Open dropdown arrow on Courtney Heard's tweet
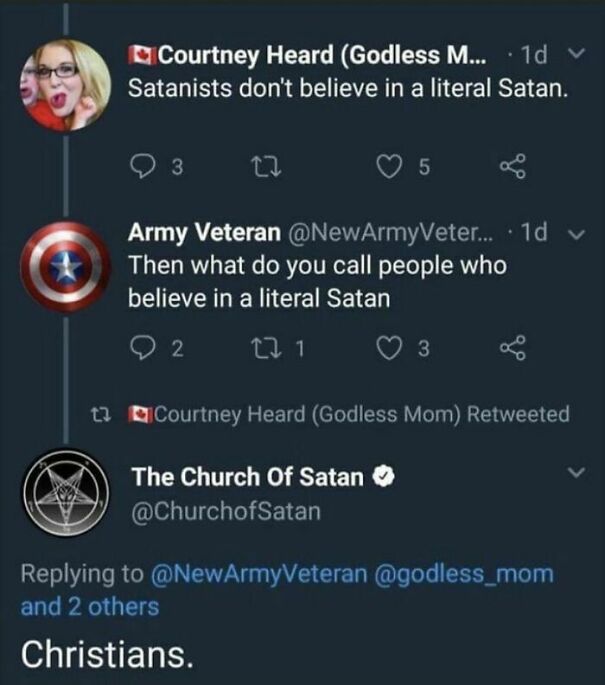 [x=574, y=52]
